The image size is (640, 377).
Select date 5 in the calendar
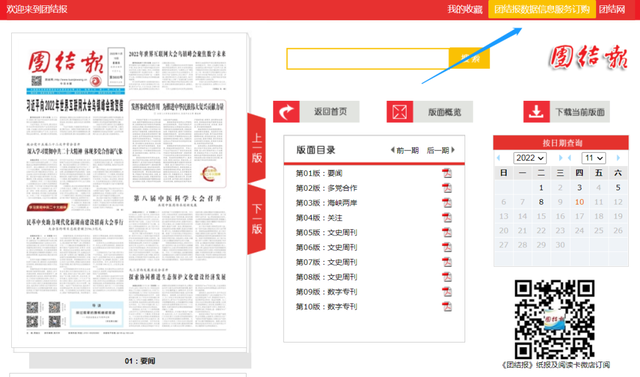pos(618,188)
